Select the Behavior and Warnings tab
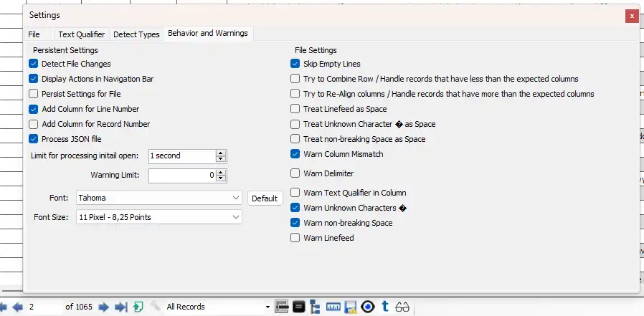 coord(208,33)
